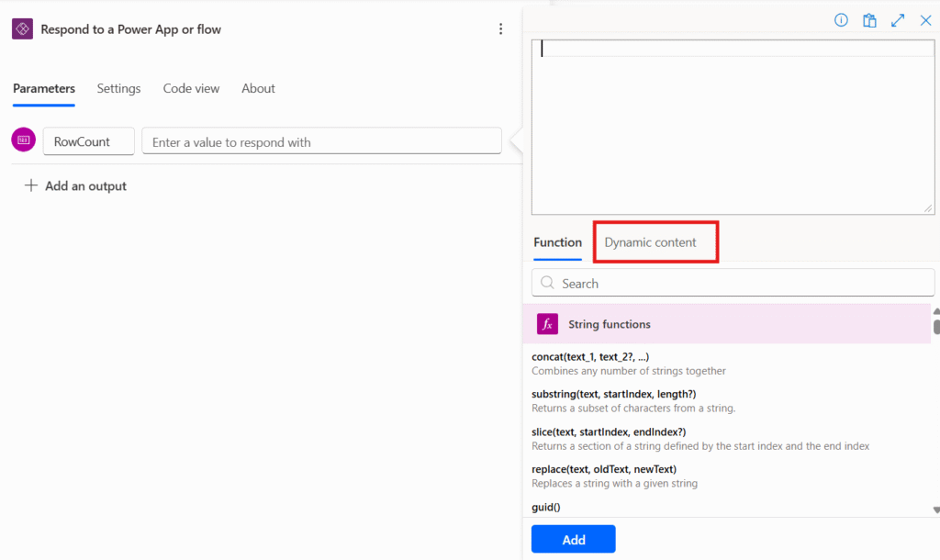Click the fx String functions icon
940x560 pixels.
546,323
